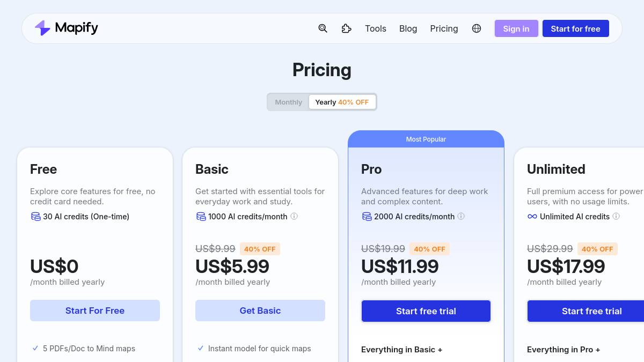Select Yearly 40% OFF billing option
The width and height of the screenshot is (644, 362).
pyautogui.click(x=342, y=102)
